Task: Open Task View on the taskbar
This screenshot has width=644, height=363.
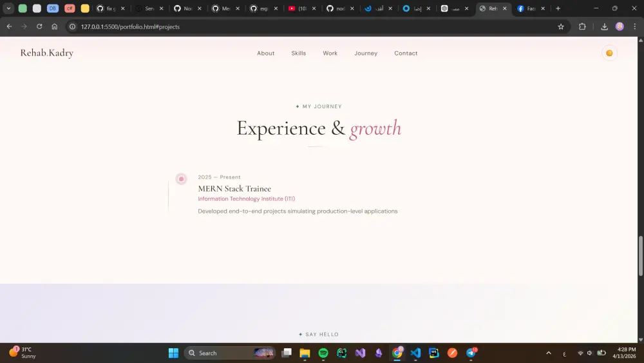Action: click(287, 353)
